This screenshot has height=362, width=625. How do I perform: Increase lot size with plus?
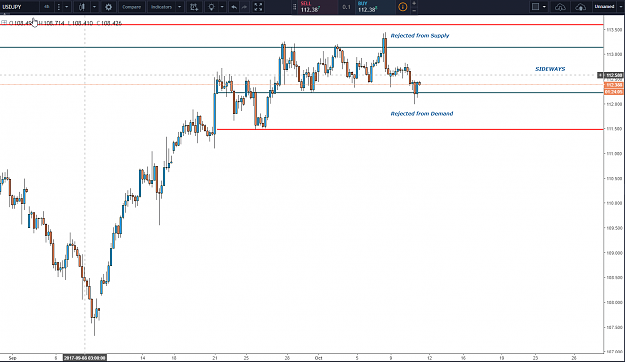[414, 3]
